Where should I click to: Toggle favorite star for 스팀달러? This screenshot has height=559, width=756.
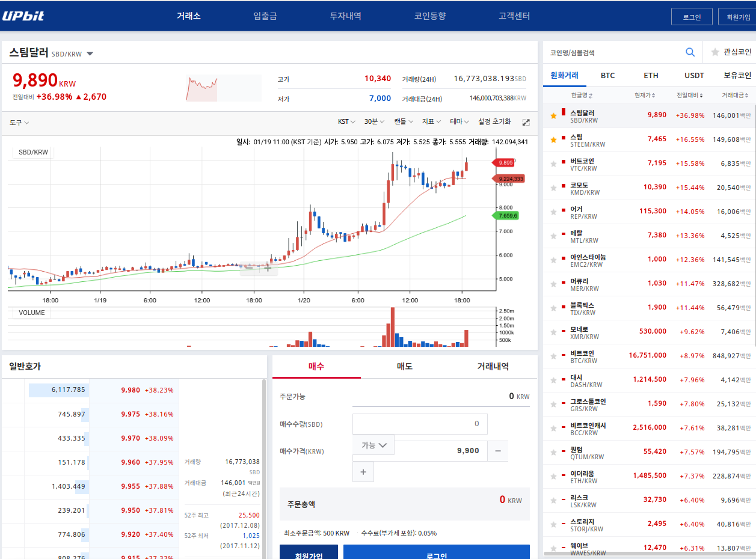pyautogui.click(x=553, y=116)
